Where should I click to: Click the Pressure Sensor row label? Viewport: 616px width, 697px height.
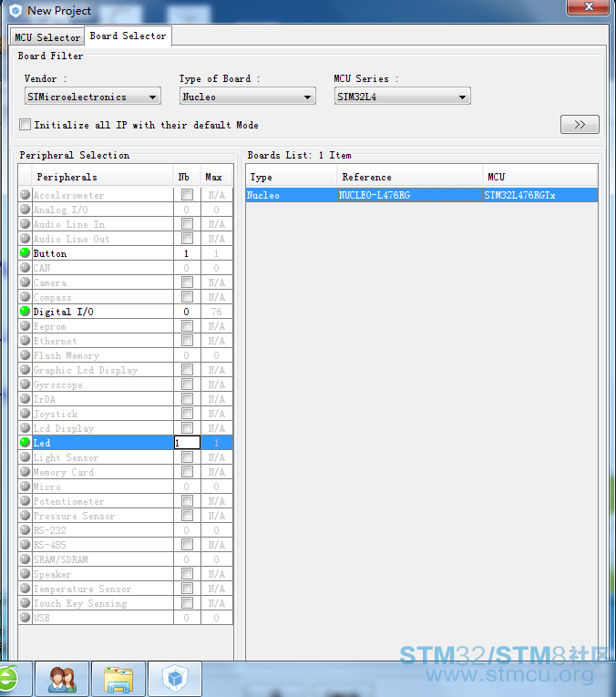tap(74, 516)
